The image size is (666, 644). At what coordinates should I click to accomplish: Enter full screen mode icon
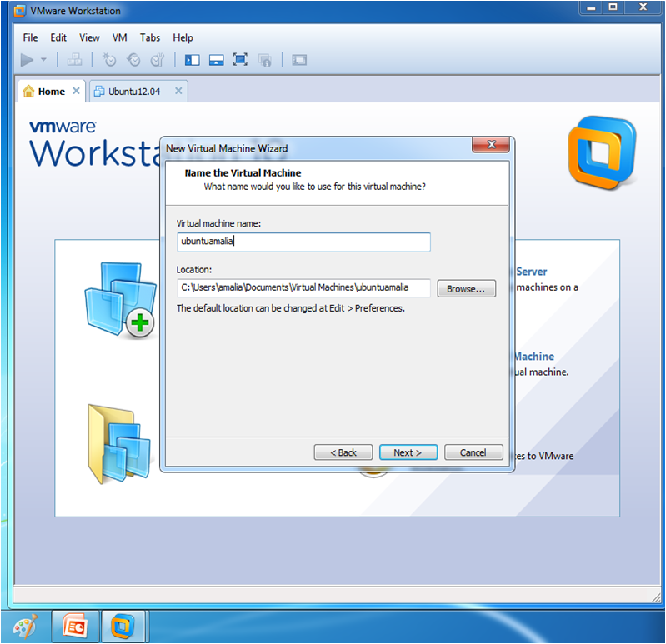(240, 60)
